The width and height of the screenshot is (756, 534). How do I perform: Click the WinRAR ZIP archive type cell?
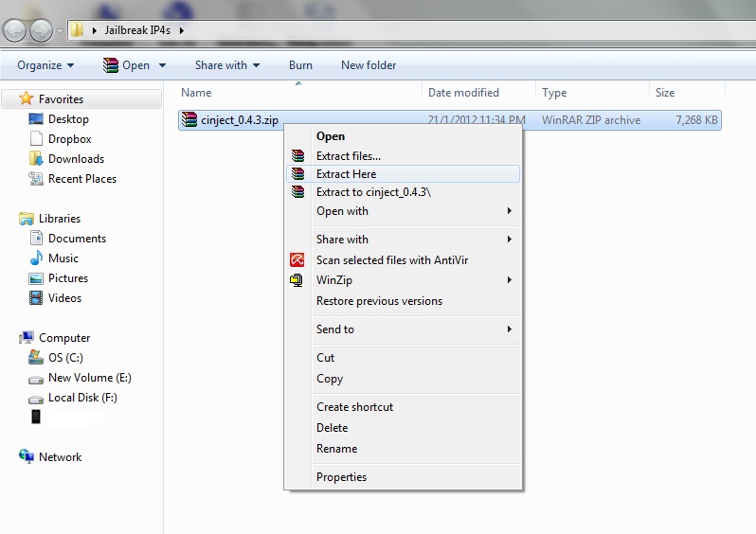[x=591, y=120]
